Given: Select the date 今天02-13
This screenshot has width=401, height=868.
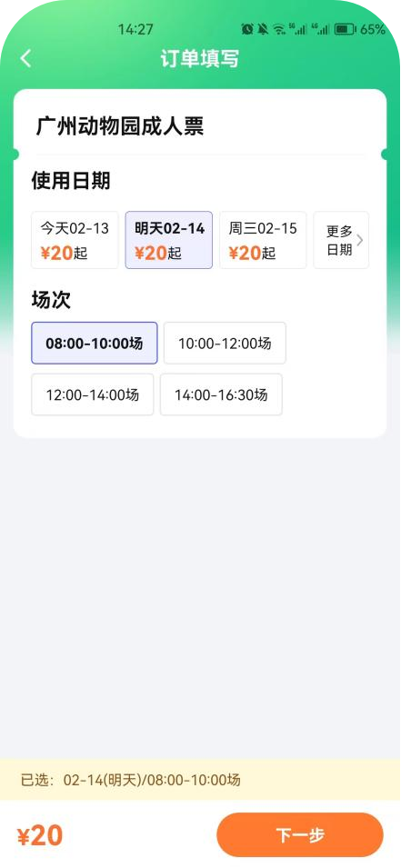Looking at the screenshot, I should pyautogui.click(x=75, y=240).
